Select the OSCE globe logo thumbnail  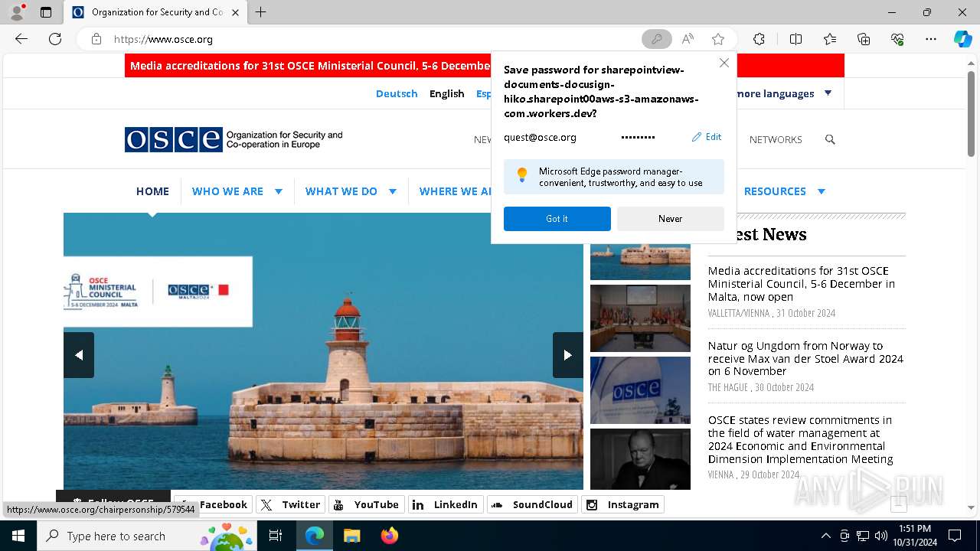pos(640,390)
